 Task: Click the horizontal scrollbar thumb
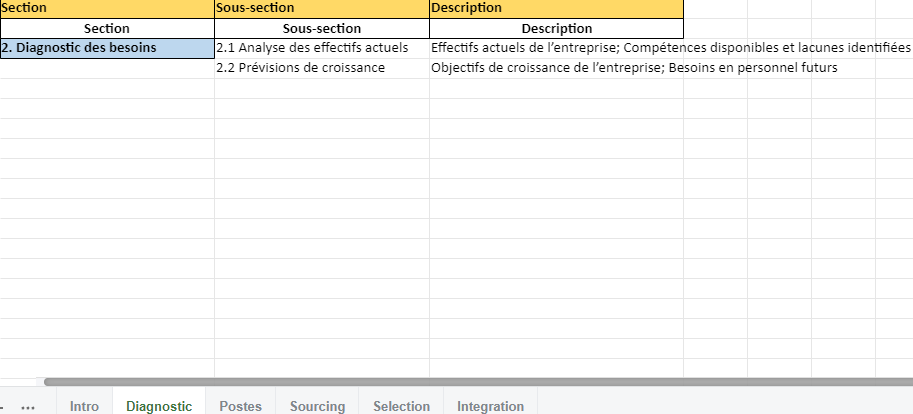pyautogui.click(x=478, y=382)
